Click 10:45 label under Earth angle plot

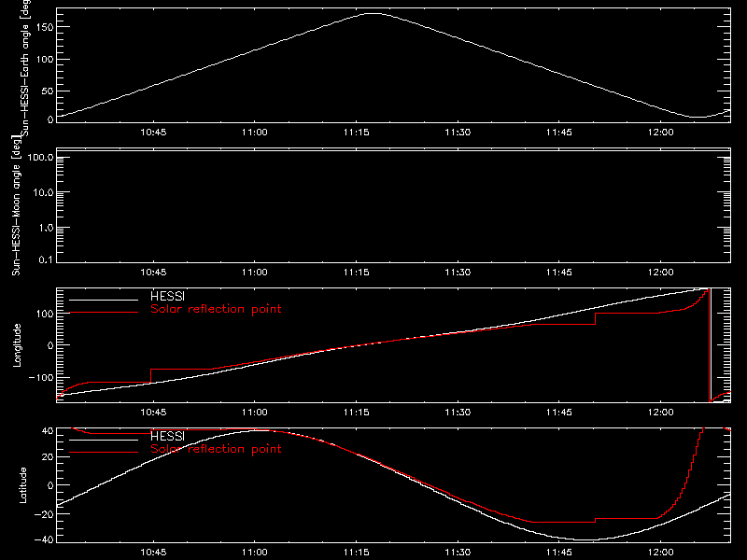pos(153,132)
